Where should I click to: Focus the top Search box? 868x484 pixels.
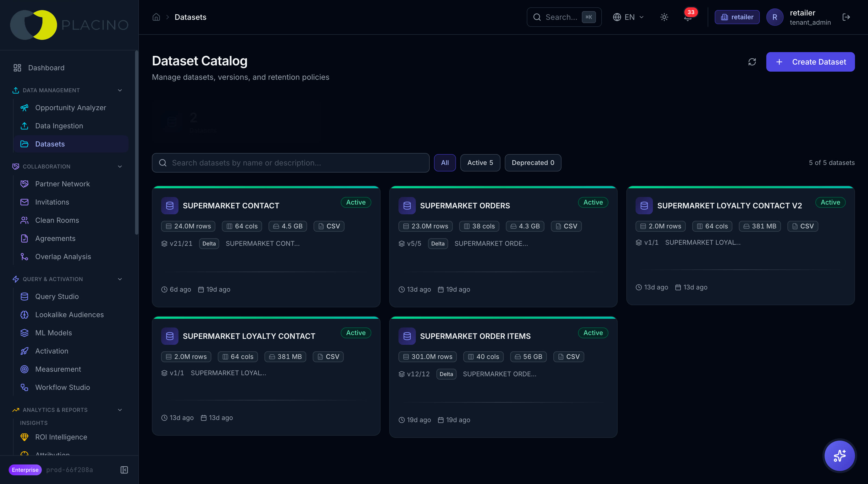(x=564, y=17)
